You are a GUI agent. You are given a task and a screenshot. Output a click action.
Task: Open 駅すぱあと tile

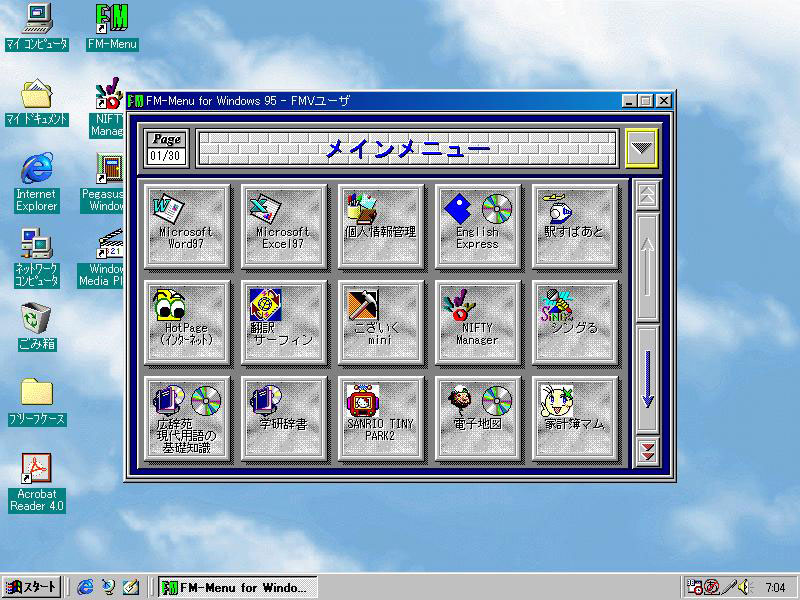(x=574, y=227)
